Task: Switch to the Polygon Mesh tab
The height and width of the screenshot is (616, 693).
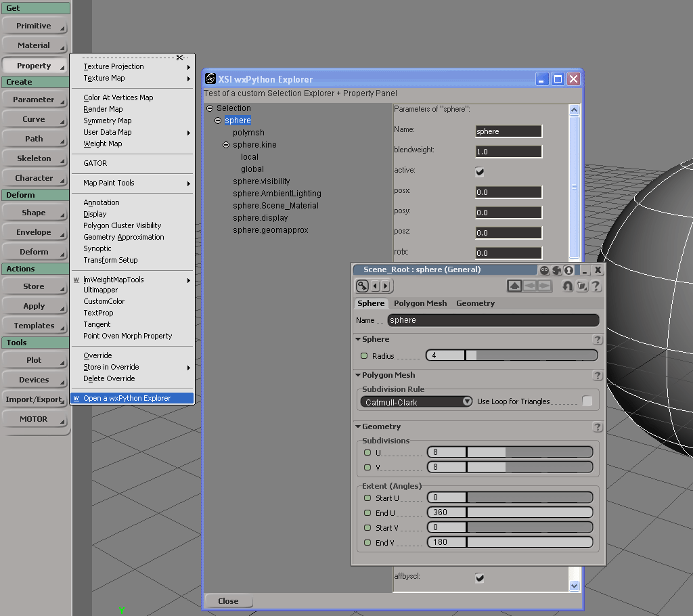Action: 420,303
